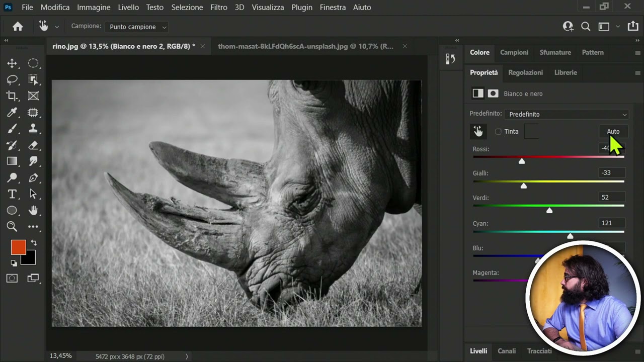644x362 pixels.
Task: Select the Crop tool
Action: tap(12, 96)
